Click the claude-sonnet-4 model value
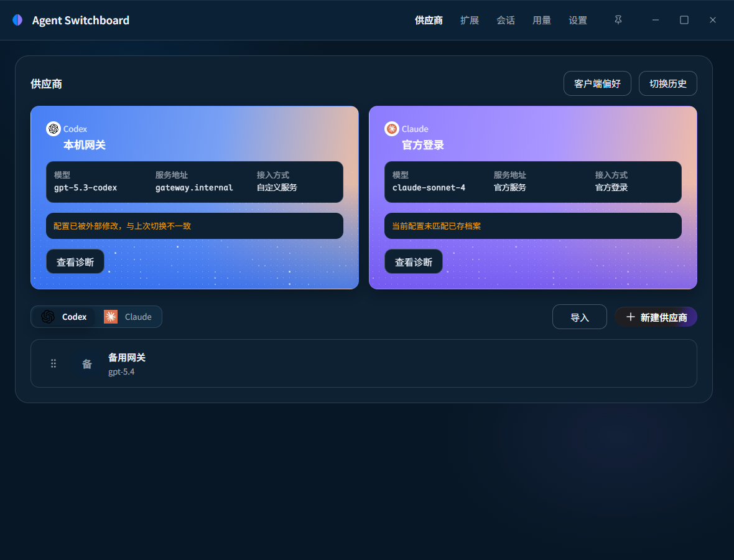The height and width of the screenshot is (560, 734). (x=429, y=187)
